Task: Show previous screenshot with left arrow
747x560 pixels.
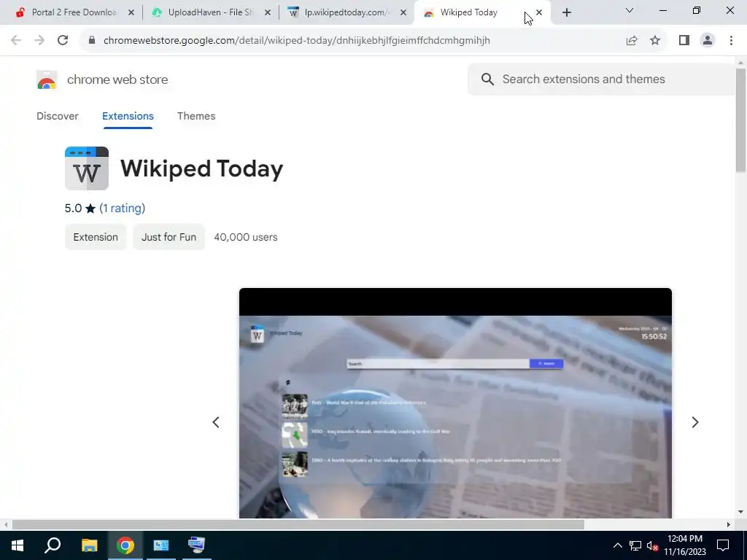Action: (x=216, y=422)
